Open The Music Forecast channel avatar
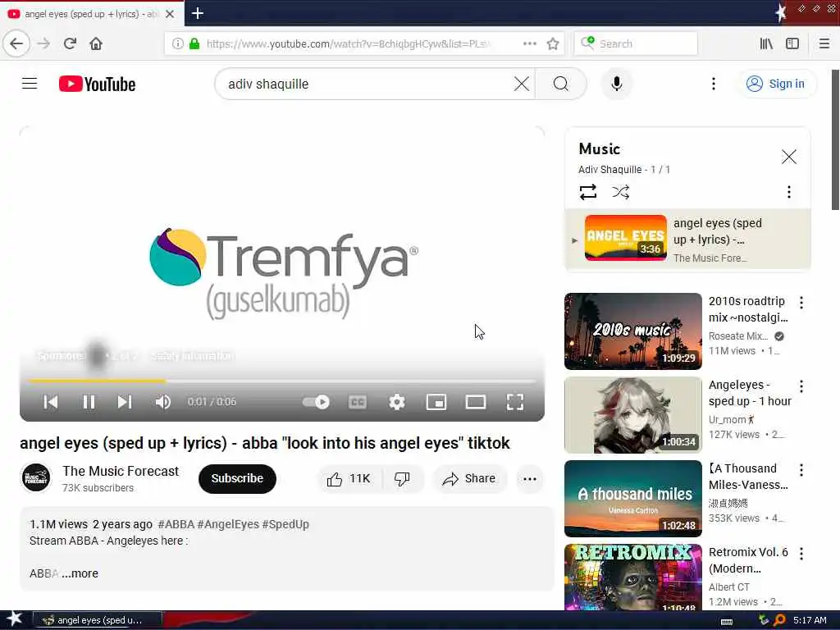840x630 pixels. click(36, 477)
